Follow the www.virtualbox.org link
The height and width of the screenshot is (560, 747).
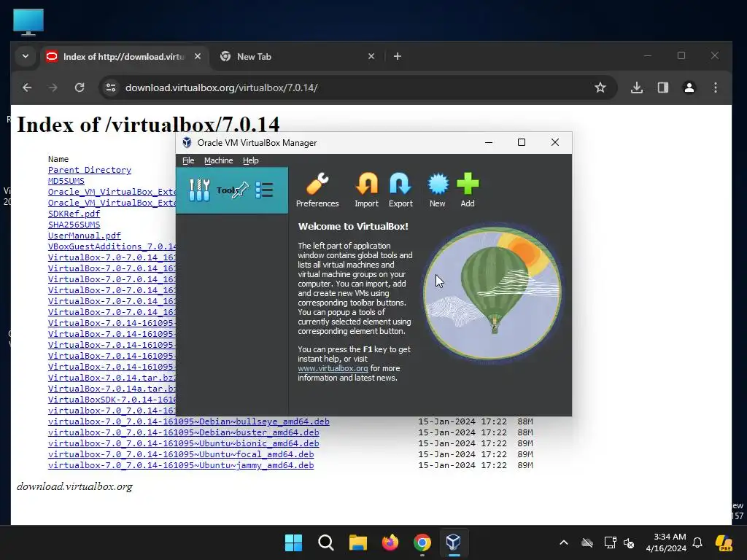333,368
